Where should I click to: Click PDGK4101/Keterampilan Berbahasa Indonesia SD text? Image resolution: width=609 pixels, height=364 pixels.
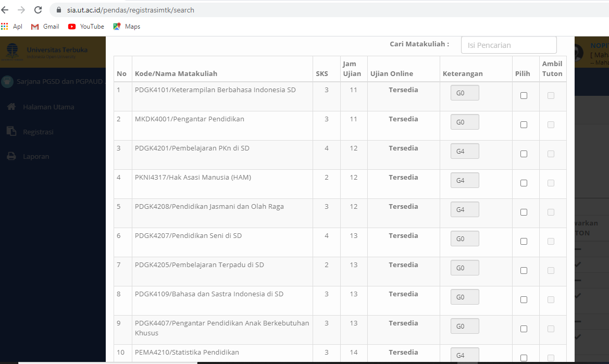pos(215,90)
